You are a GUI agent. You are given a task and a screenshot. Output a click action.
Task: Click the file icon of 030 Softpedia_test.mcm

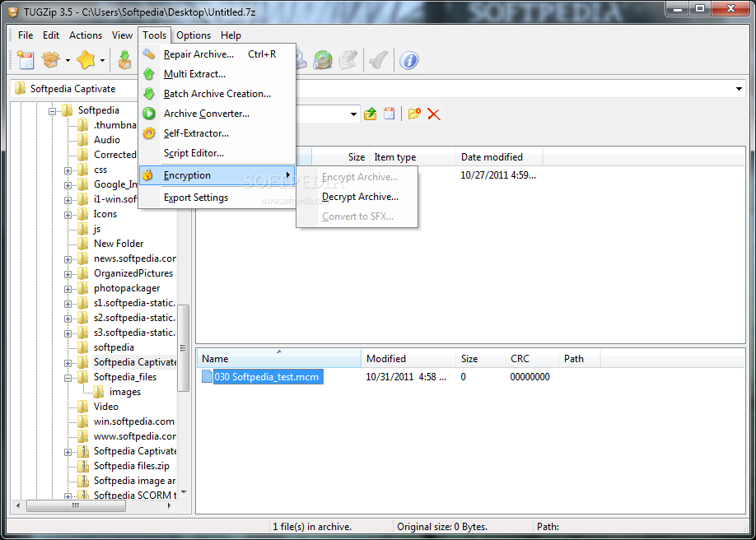207,376
